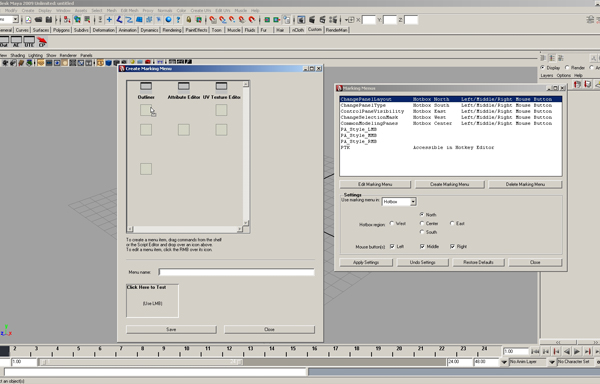
Task: Click the X coordinate input field in status line
Action: point(368,20)
